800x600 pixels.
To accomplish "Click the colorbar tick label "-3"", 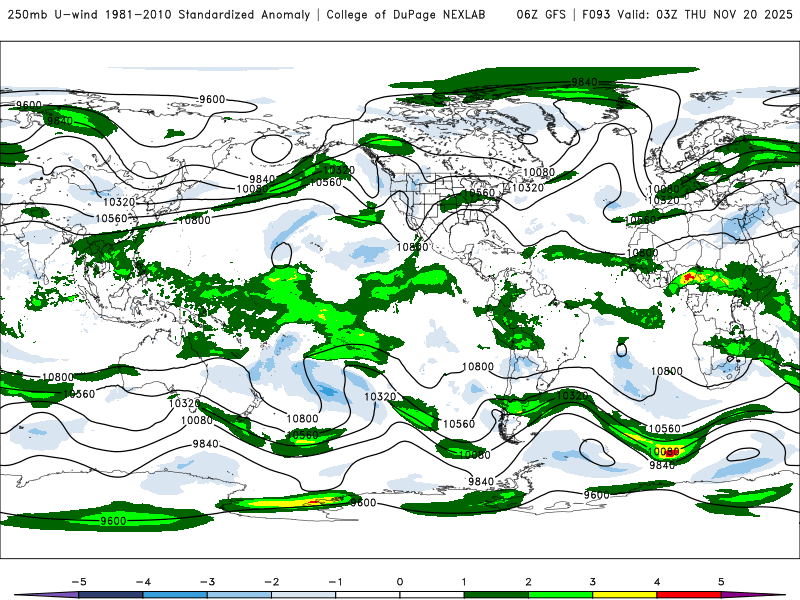I will click(x=207, y=582).
